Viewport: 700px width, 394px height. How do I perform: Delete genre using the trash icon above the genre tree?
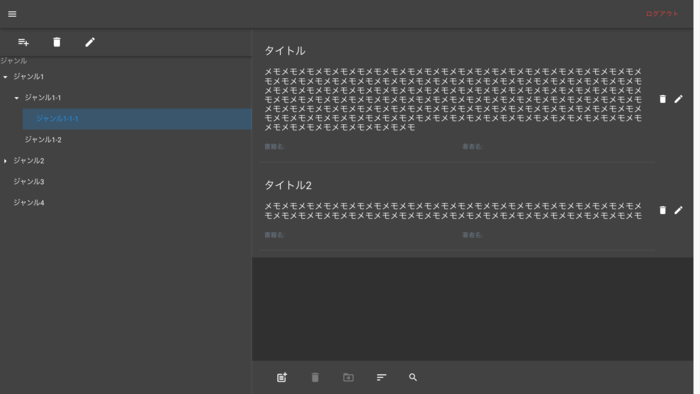tap(57, 42)
